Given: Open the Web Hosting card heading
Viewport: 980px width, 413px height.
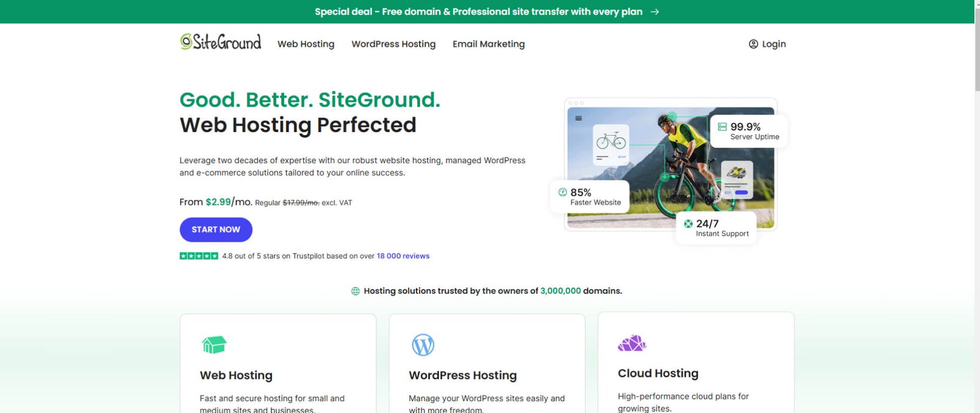Looking at the screenshot, I should [x=236, y=375].
